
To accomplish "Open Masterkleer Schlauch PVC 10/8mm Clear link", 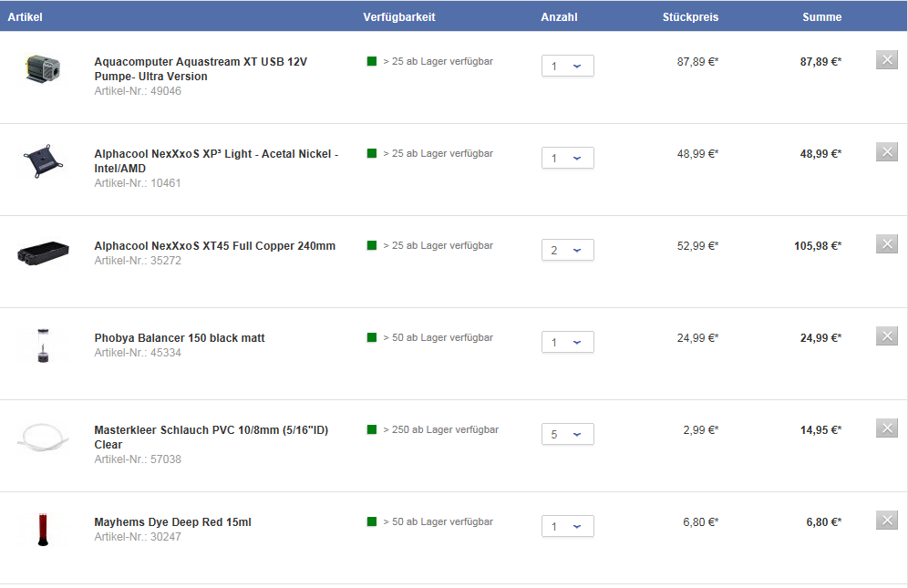I will [x=212, y=438].
